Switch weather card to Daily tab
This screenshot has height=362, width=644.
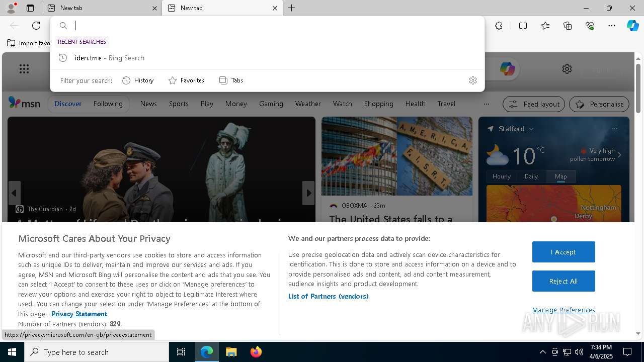click(531, 176)
